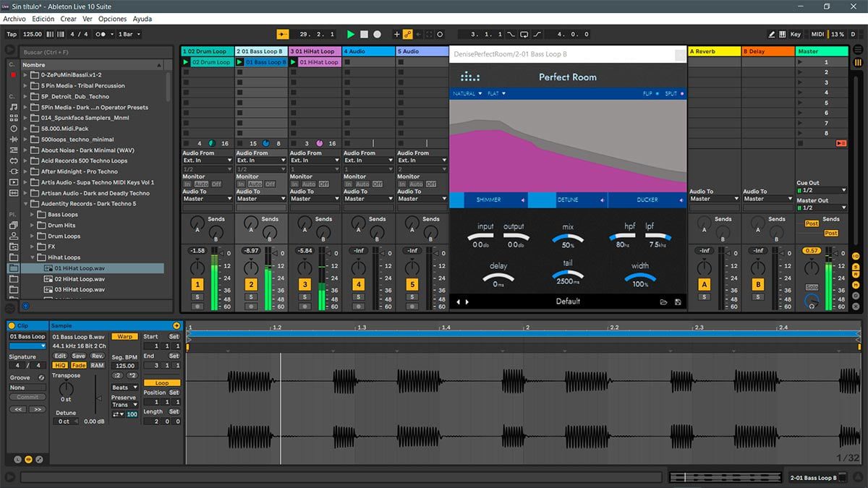Screen dimensions: 868x488
Task: Toggle the Fade sample button
Action: point(78,365)
